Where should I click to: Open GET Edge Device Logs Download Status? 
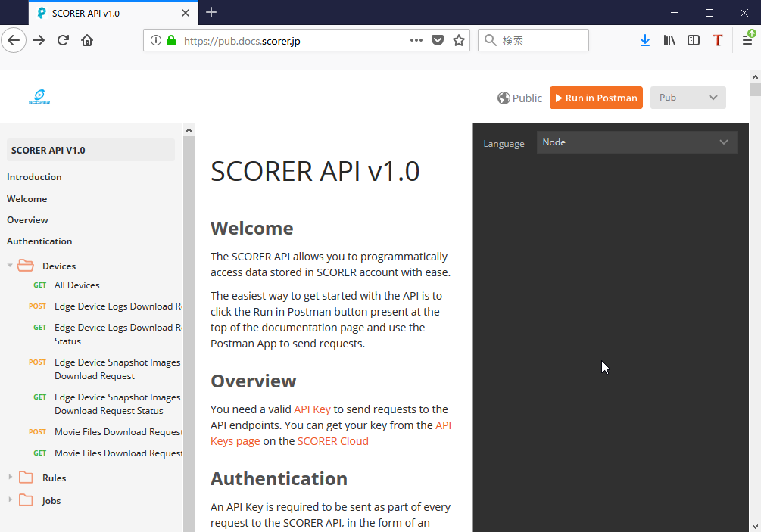(x=118, y=334)
